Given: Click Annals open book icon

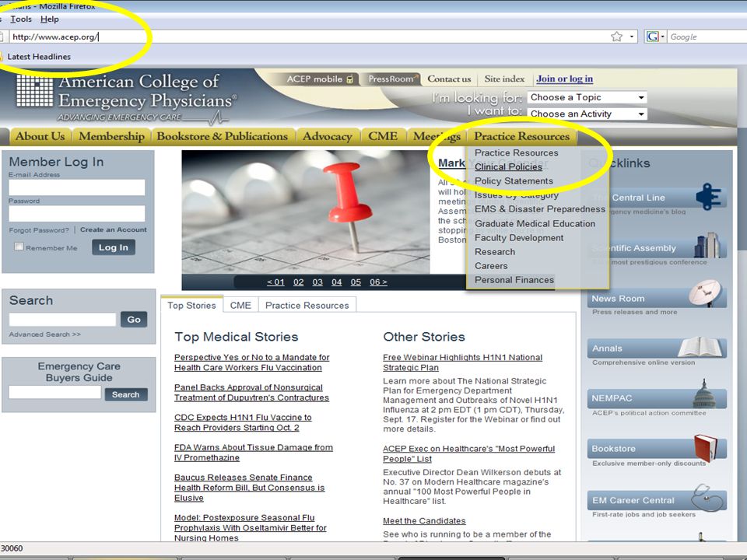Looking at the screenshot, I should [700, 346].
